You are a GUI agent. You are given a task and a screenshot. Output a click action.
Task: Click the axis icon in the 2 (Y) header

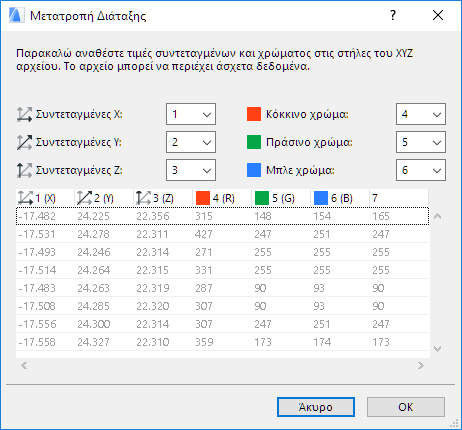click(x=84, y=198)
